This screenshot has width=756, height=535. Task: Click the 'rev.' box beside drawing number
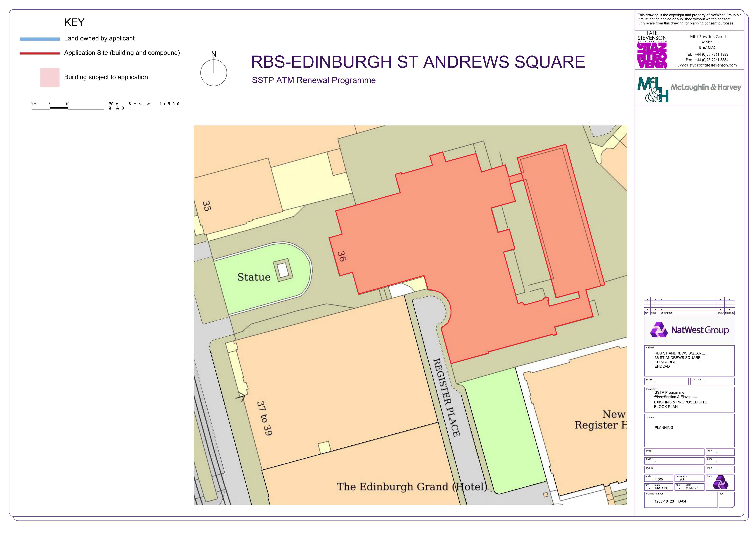[727, 500]
